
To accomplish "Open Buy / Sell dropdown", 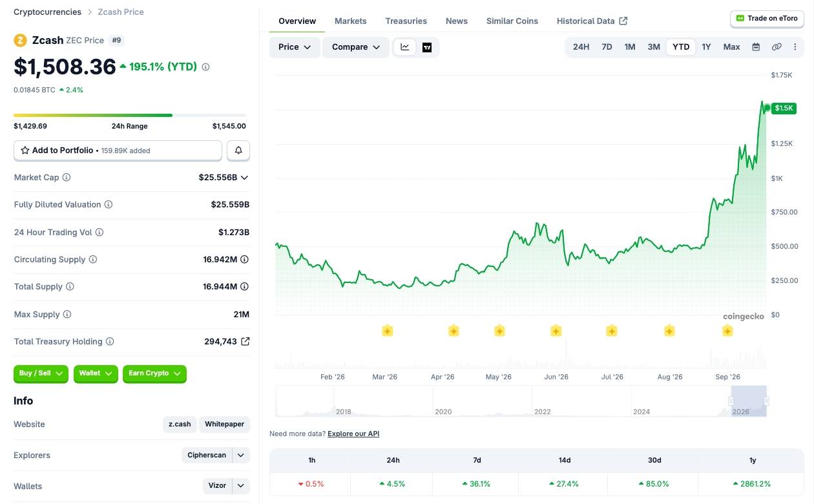I will 41,373.
